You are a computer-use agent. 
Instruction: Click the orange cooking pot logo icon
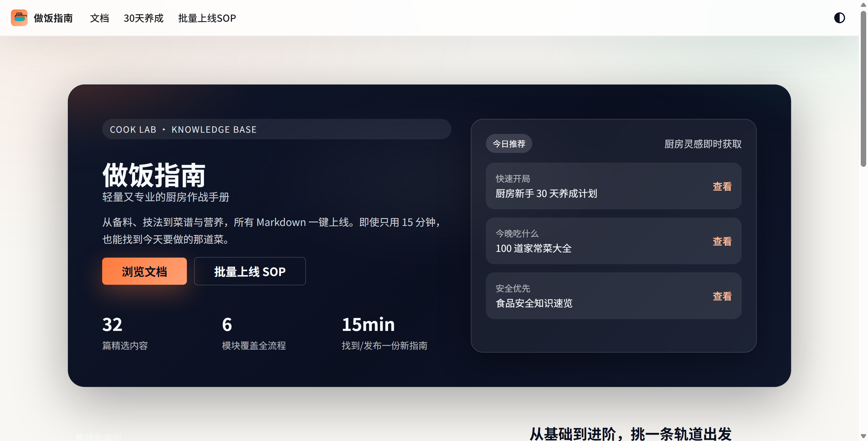[x=19, y=18]
